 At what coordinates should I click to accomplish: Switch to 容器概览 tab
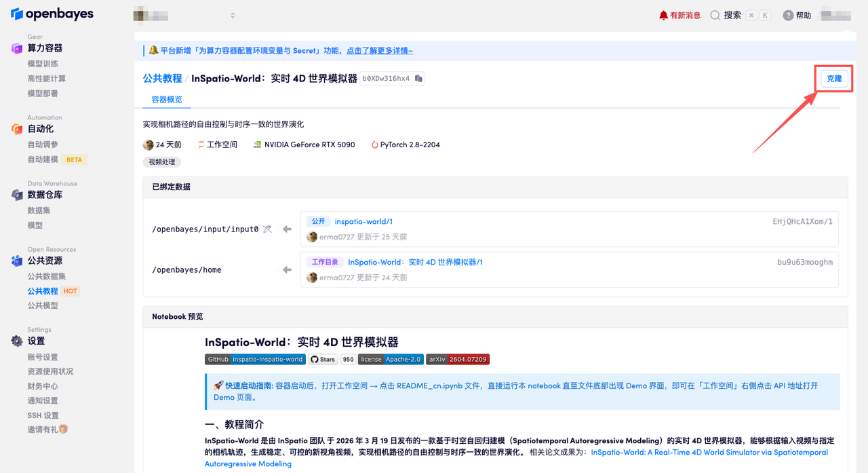[167, 100]
